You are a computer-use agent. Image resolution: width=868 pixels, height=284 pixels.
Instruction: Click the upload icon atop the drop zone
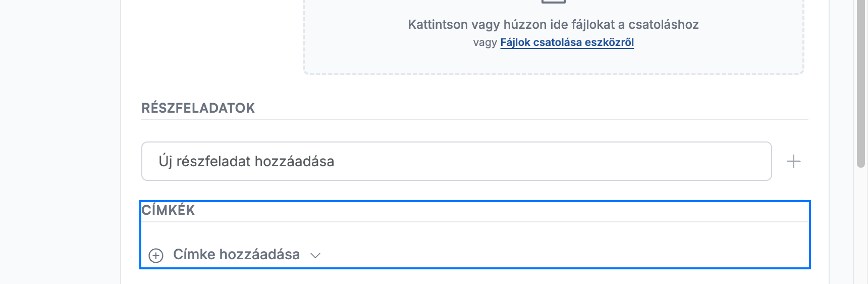[x=553, y=2]
